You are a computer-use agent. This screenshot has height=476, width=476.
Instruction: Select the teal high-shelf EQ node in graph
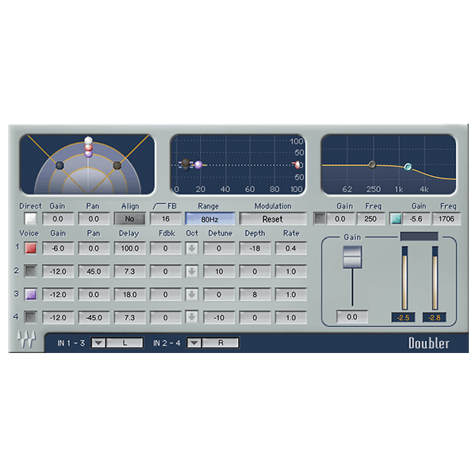[x=408, y=167]
